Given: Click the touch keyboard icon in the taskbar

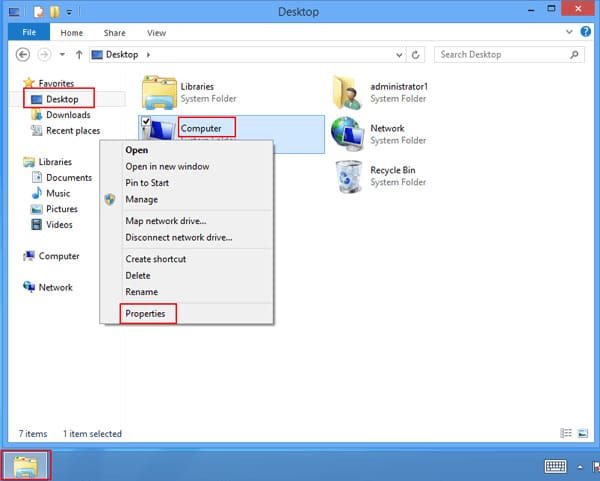Looking at the screenshot, I should click(557, 466).
